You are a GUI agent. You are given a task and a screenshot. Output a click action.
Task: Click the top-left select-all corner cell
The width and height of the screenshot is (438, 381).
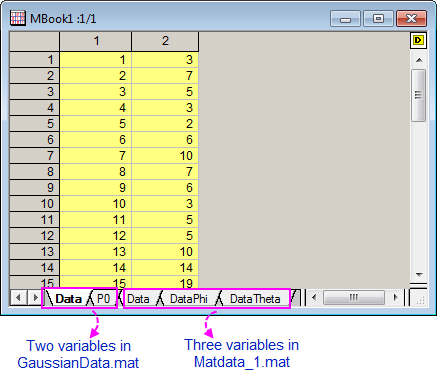tap(34, 42)
